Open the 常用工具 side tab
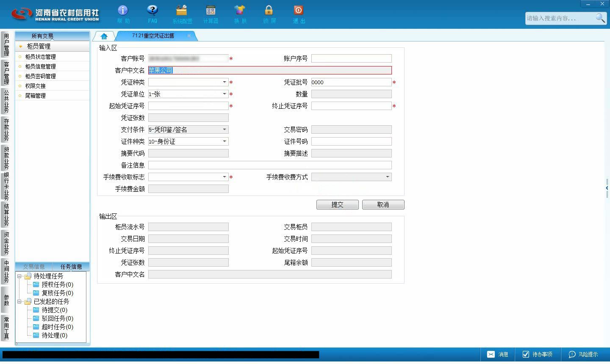The height and width of the screenshot is (364, 610). pyautogui.click(x=6, y=328)
